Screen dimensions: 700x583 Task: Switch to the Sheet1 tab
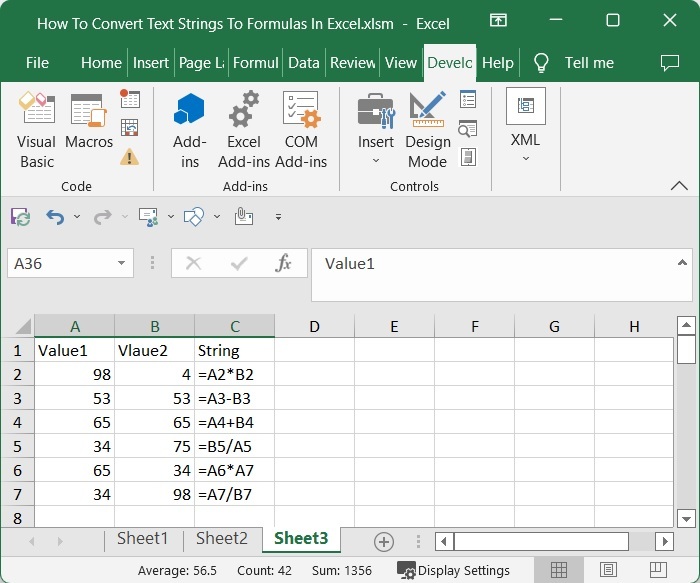[x=142, y=539]
